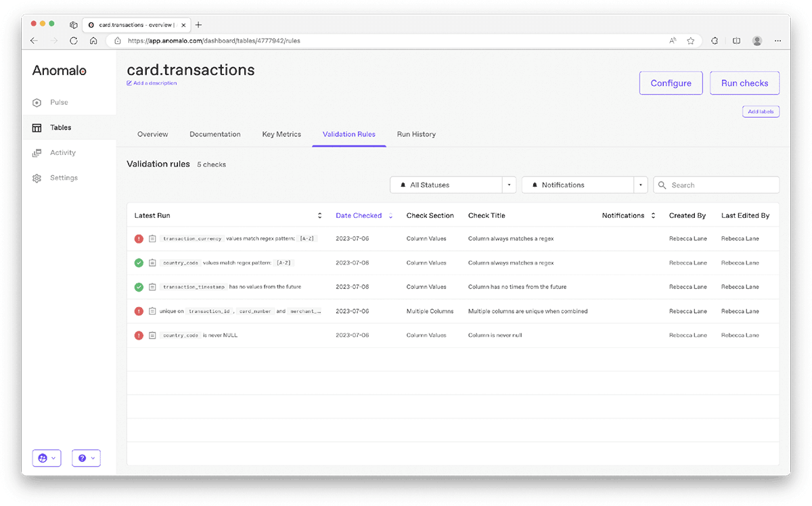Click the Add a description link

[154, 83]
